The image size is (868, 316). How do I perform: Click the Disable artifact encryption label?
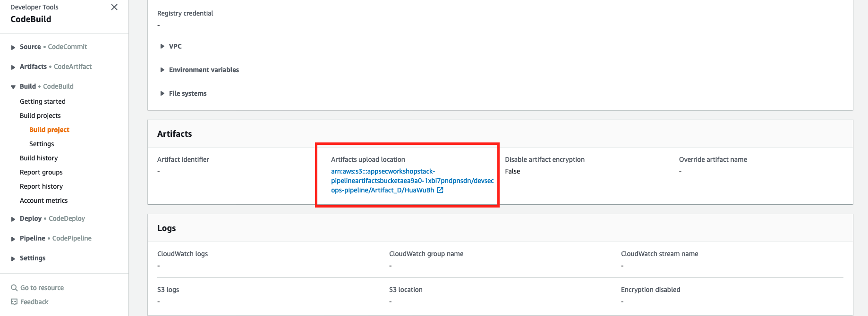pos(545,159)
